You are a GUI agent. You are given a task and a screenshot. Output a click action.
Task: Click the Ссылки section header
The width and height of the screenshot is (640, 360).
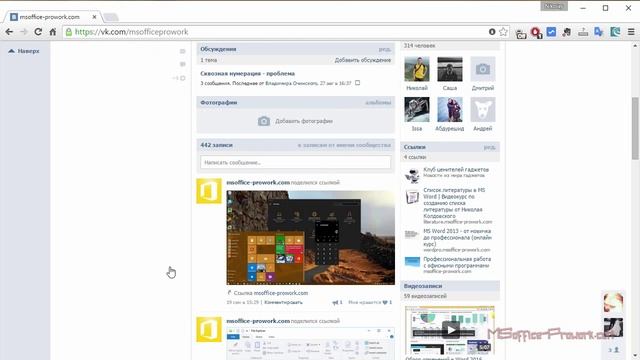tap(415, 147)
